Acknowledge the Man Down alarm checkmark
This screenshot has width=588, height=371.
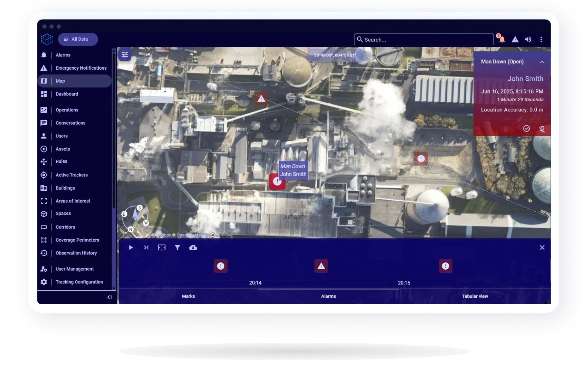pyautogui.click(x=526, y=128)
